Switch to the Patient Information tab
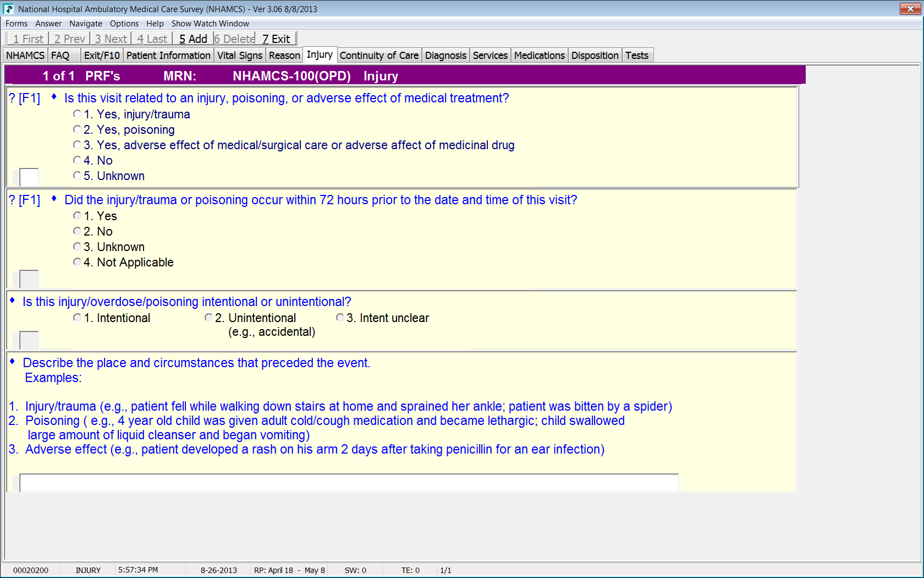Image resolution: width=924 pixels, height=578 pixels. tap(168, 56)
